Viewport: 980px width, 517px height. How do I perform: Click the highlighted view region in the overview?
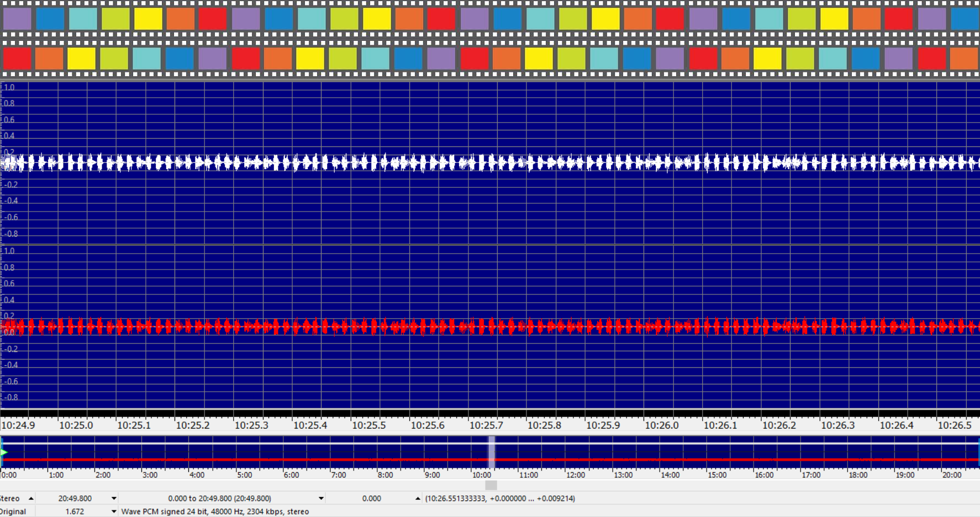[491, 451]
